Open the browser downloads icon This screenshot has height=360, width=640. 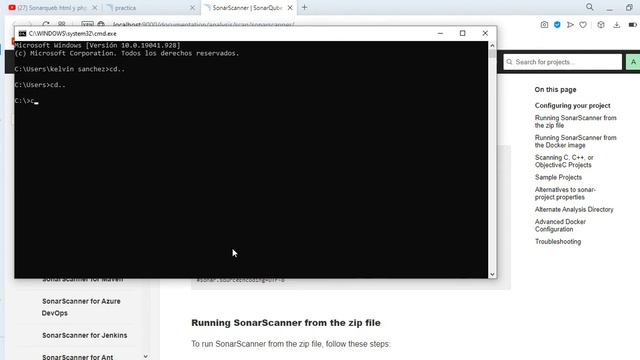pos(617,25)
